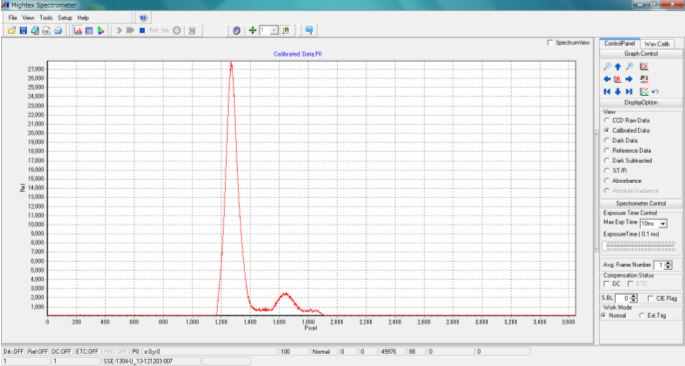
Task: Enable the SpectrumView checkbox
Action: coord(550,42)
